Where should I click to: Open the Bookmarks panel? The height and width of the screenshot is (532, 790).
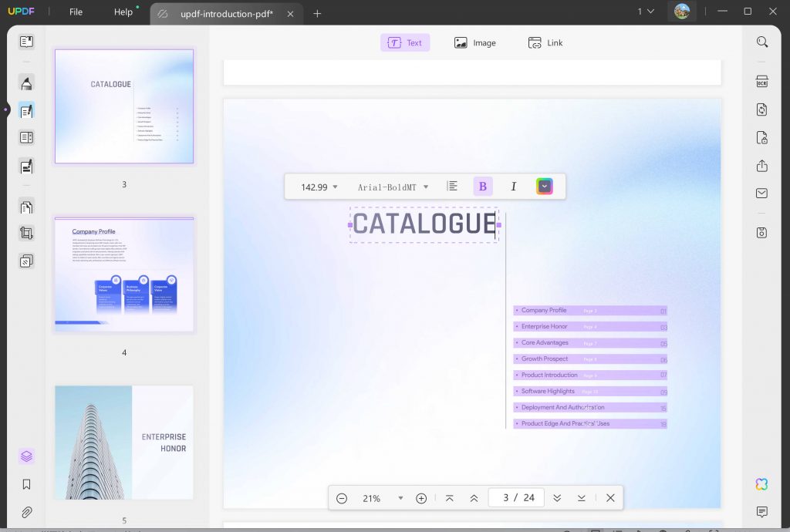pos(26,483)
